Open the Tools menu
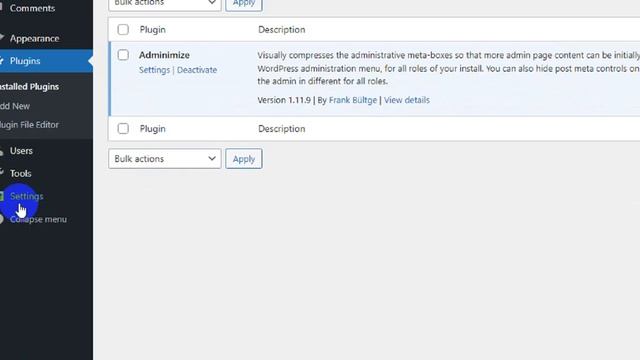This screenshot has height=360, width=640. click(x=20, y=173)
